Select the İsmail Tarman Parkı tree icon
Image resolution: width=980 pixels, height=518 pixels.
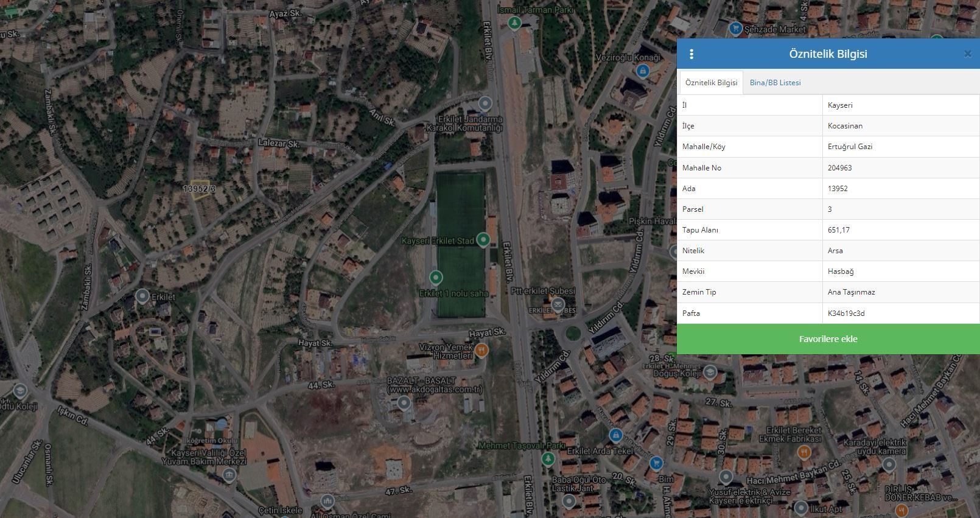tap(514, 23)
